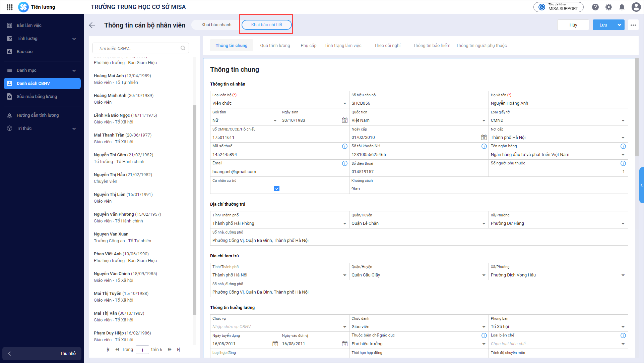Expand the right-edge side panel arrow
Viewport: 644px width, 363px height.
[x=641, y=185]
